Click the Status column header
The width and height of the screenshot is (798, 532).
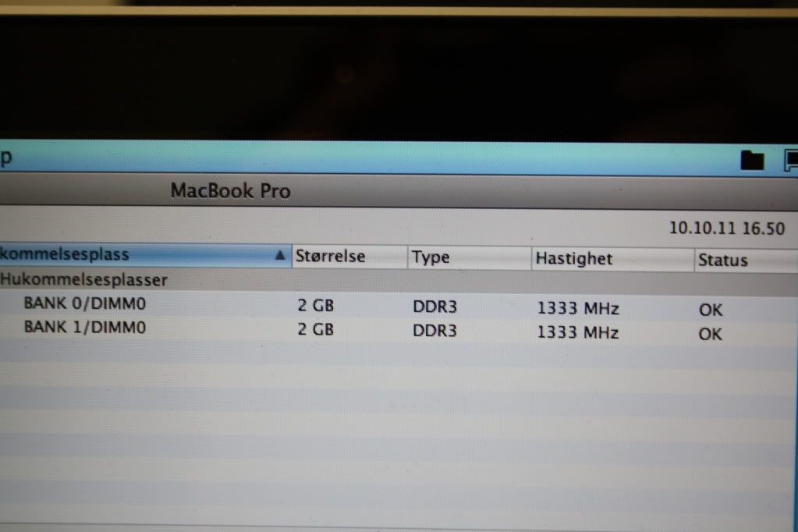723,261
